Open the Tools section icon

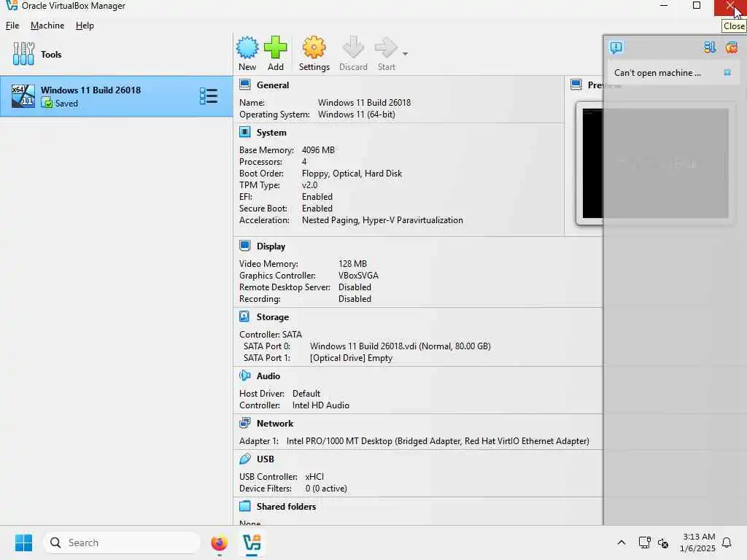(23, 54)
